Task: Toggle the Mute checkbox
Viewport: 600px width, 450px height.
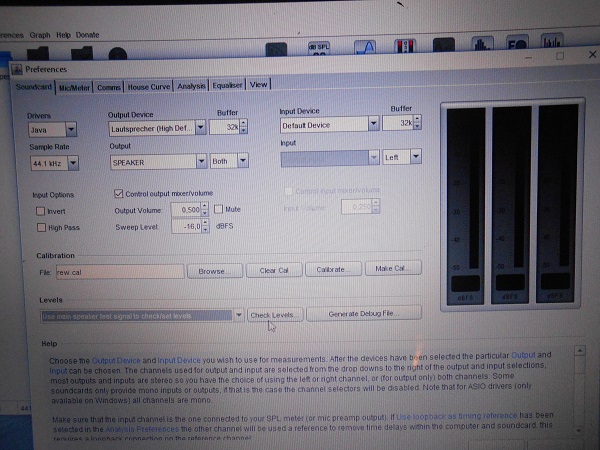Action: point(218,209)
